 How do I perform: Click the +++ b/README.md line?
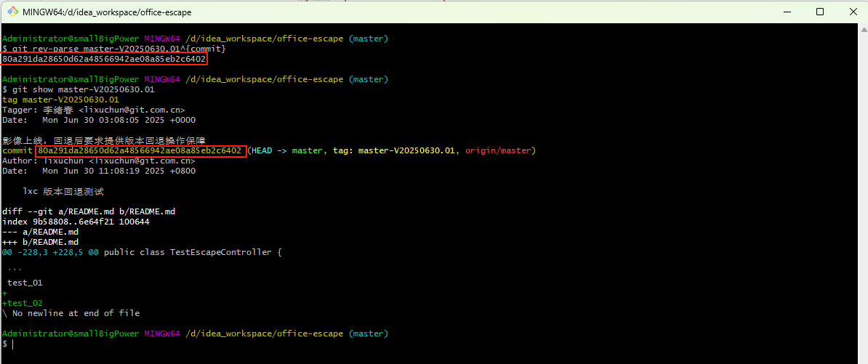click(x=41, y=242)
